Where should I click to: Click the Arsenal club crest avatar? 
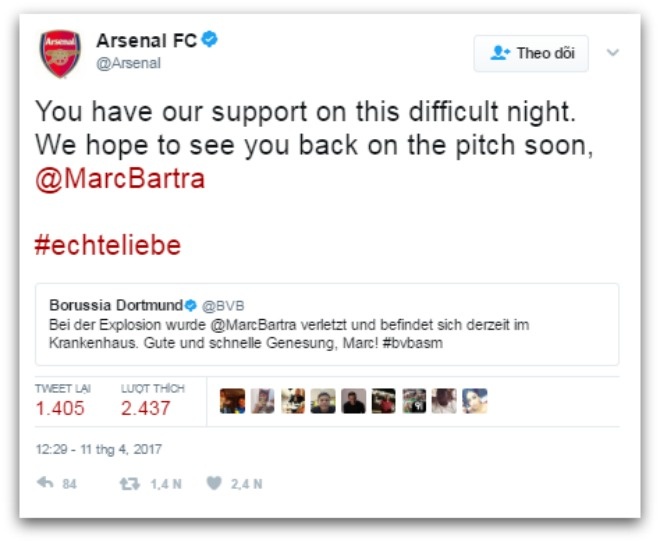[x=60, y=53]
